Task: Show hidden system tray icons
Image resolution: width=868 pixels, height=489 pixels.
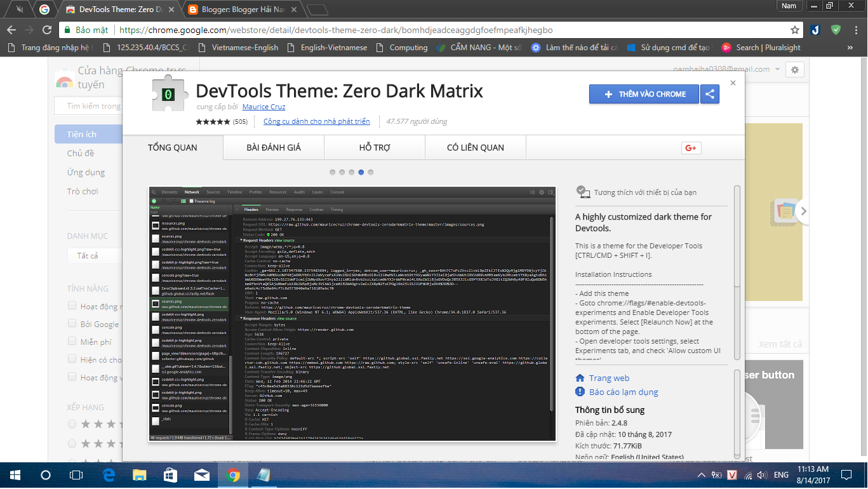Action: [x=702, y=475]
